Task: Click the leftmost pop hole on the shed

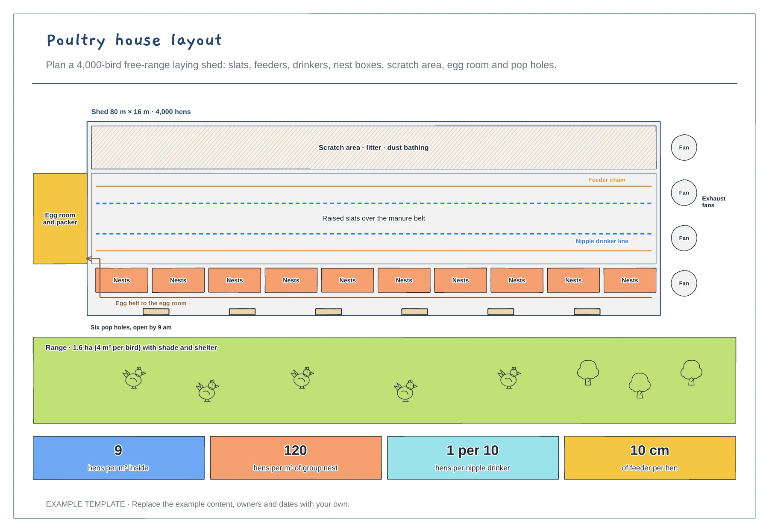Action: [x=156, y=312]
